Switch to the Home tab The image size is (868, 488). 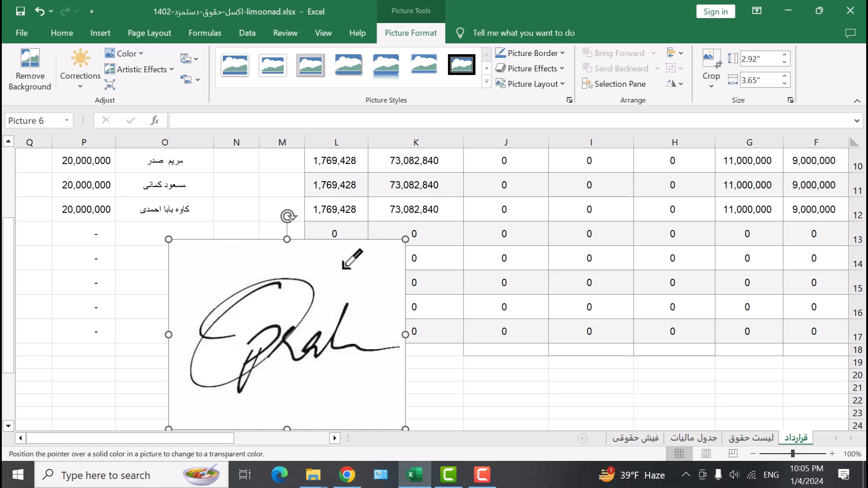(62, 33)
